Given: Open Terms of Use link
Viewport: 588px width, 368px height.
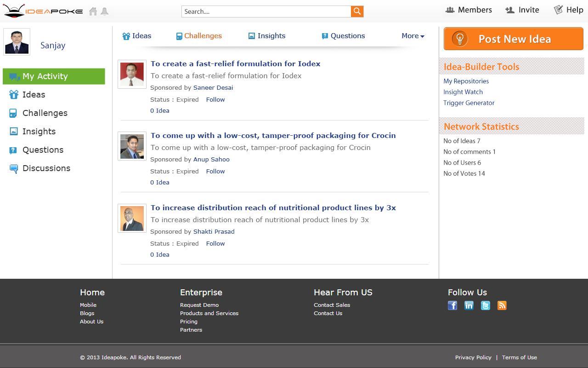Looking at the screenshot, I should pos(520,357).
